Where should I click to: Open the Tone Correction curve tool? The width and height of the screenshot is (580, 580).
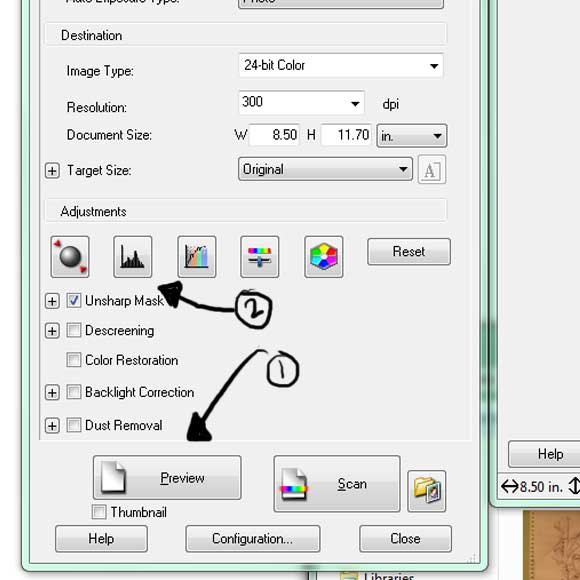[x=197, y=257]
